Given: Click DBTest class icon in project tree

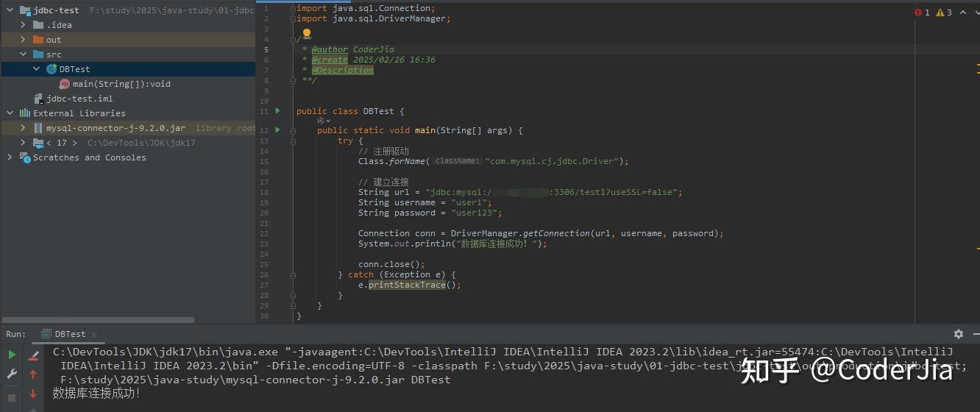Looking at the screenshot, I should (52, 69).
